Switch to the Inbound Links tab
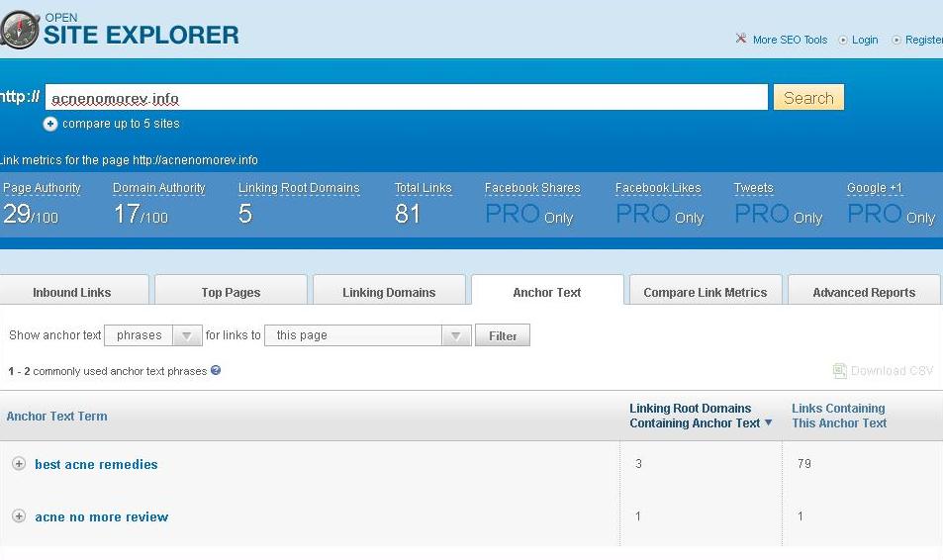 click(x=72, y=292)
